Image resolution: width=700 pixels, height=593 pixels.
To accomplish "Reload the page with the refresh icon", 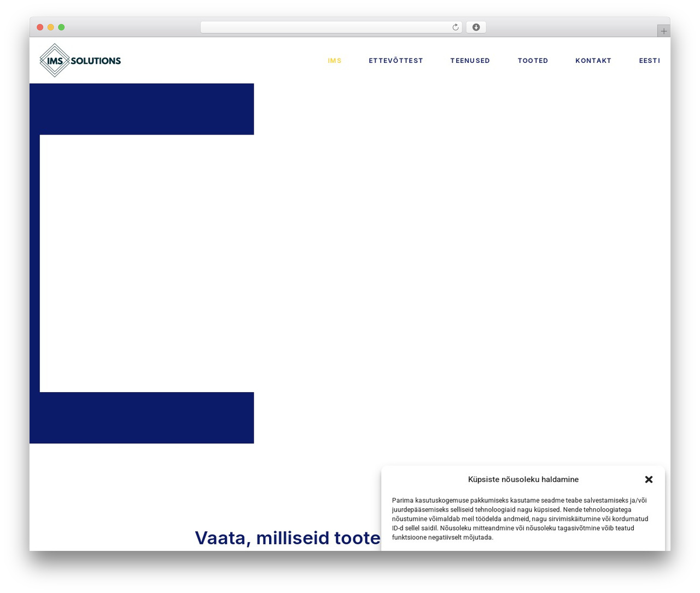I will [x=455, y=27].
